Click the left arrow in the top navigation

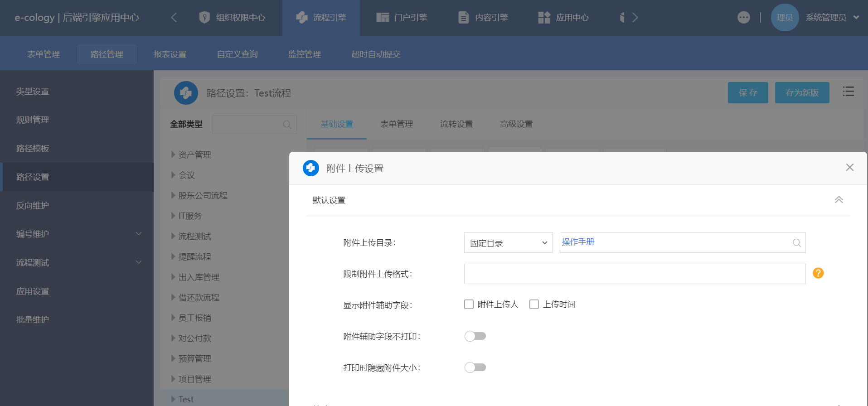[174, 18]
